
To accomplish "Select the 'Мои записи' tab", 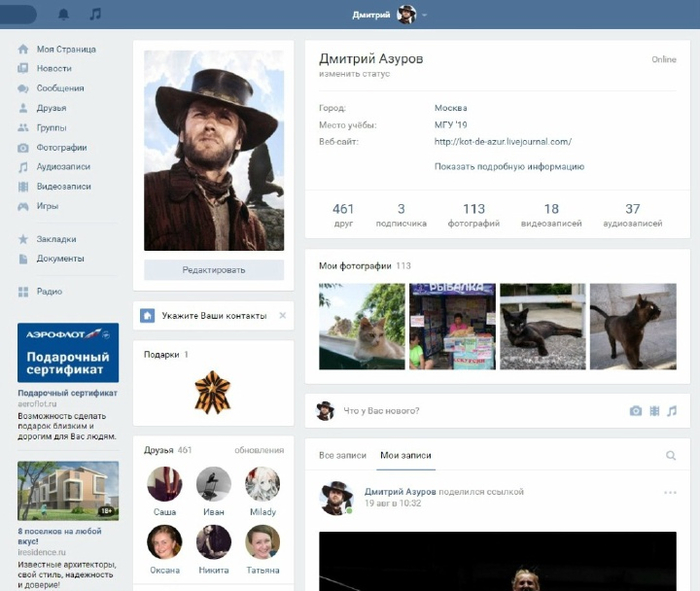I will 404,456.
